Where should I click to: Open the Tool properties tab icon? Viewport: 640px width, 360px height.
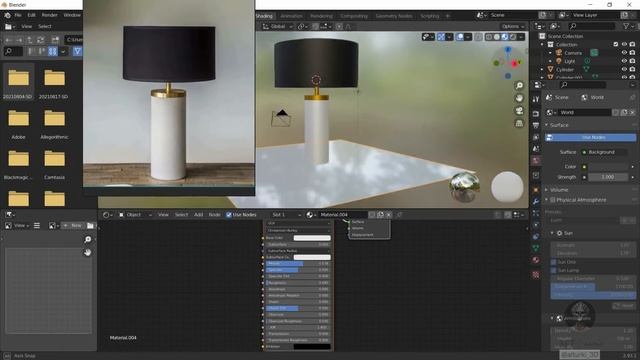tap(536, 99)
